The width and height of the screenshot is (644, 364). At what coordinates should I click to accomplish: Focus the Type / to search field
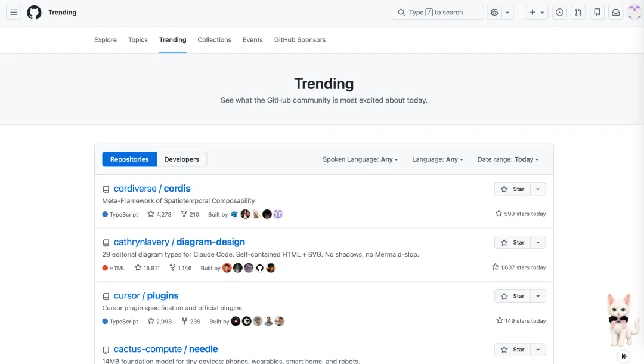pyautogui.click(x=438, y=13)
